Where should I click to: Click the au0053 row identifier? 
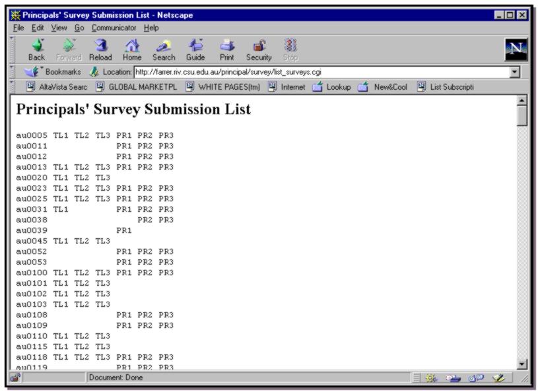pyautogui.click(x=32, y=262)
